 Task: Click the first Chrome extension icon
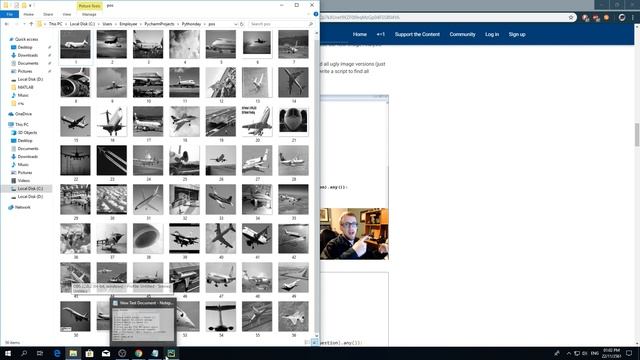pos(586,18)
